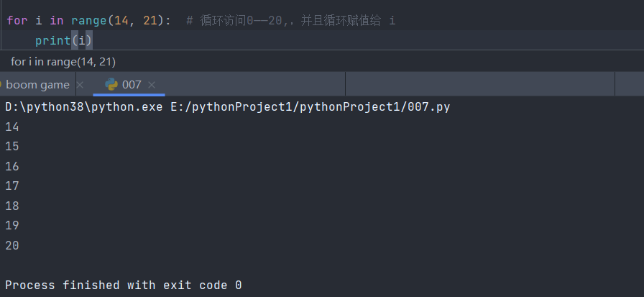
Task: Click the console output line 16
Action: tap(12, 167)
